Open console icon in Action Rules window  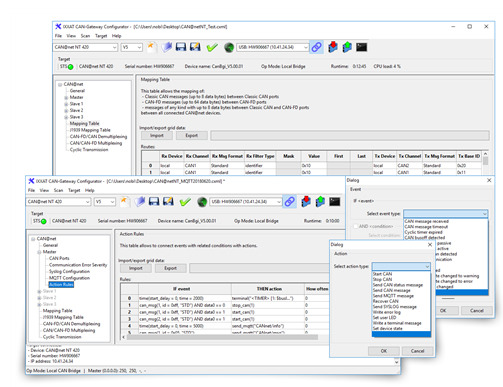click(x=334, y=201)
